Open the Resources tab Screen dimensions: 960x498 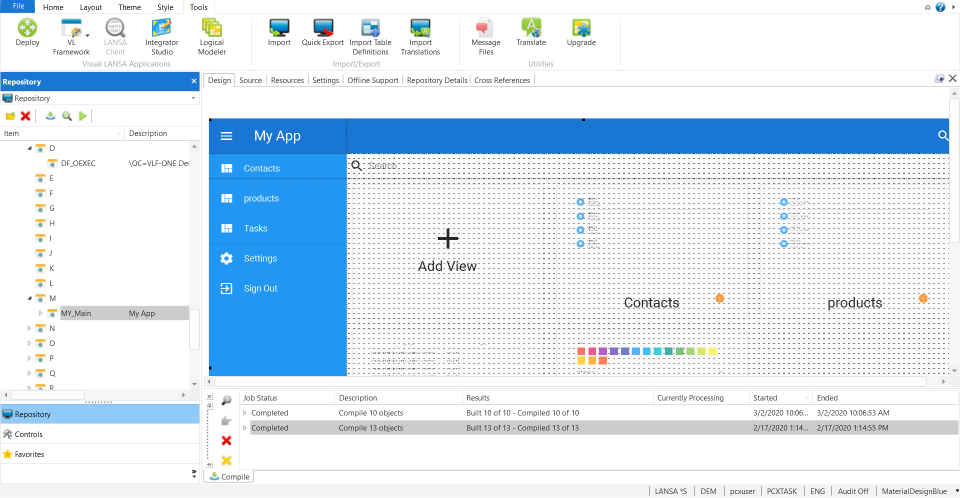click(287, 80)
